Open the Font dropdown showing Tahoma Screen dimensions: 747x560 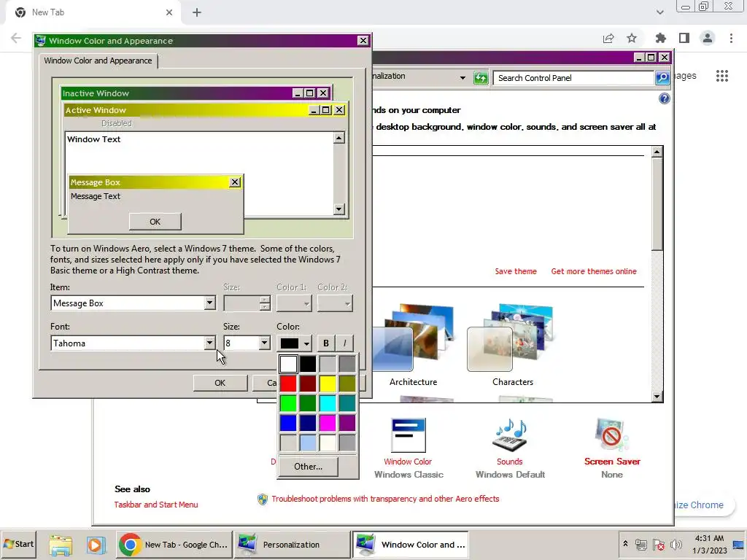click(x=209, y=343)
